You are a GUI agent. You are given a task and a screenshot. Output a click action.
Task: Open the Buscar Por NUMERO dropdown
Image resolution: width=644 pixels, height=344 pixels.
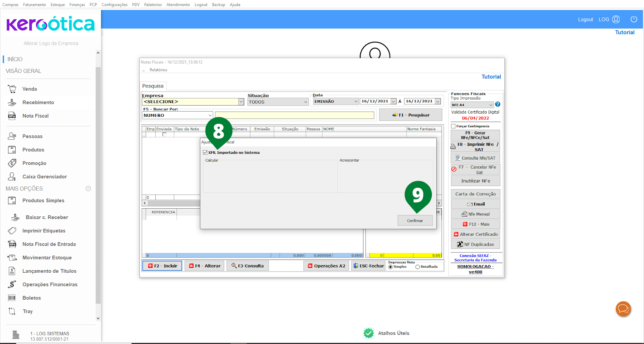(210, 115)
